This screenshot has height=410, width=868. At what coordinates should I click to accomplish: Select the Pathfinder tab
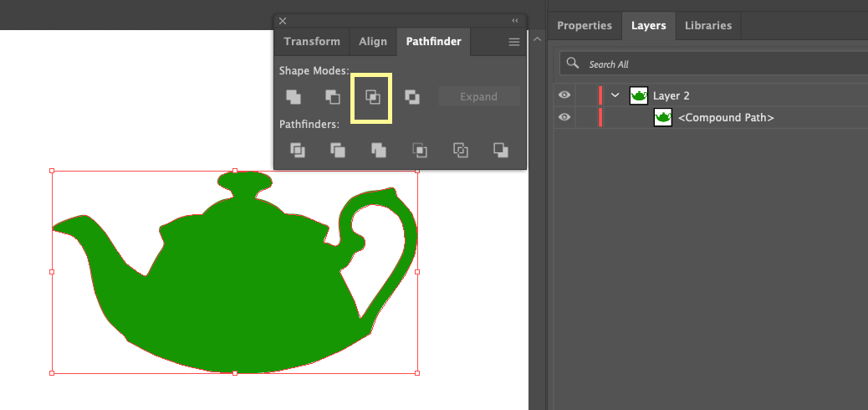pos(433,42)
